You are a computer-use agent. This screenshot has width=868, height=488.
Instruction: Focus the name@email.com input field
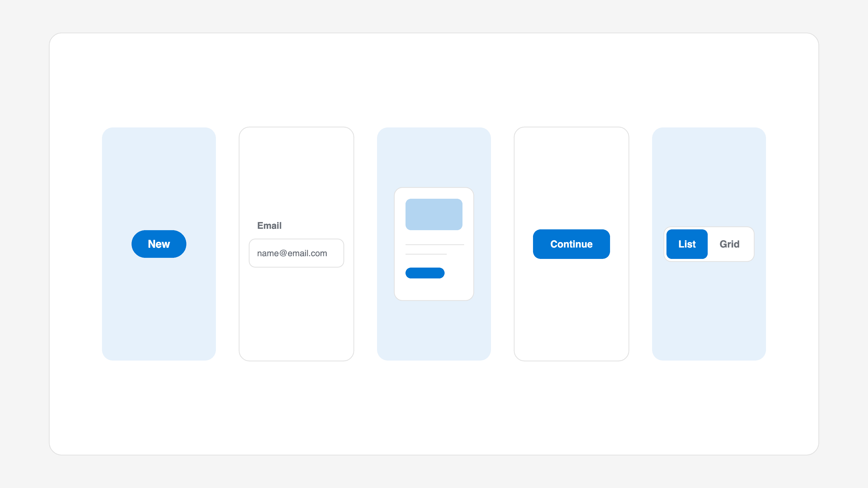pos(296,253)
